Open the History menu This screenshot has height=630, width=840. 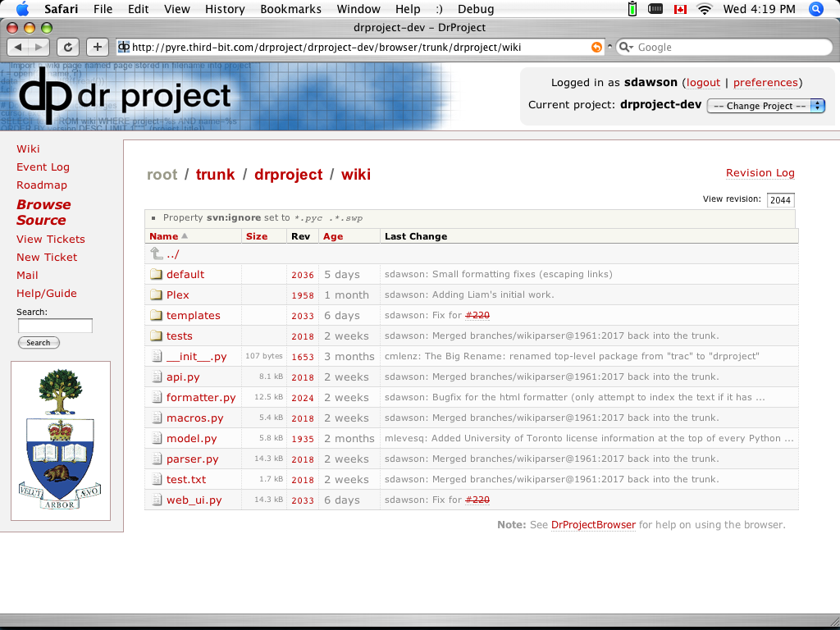[225, 9]
